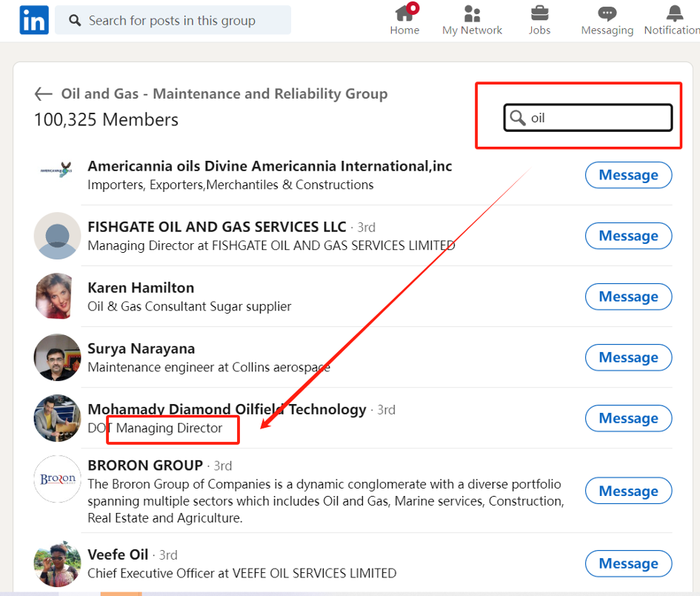Open Mohamady Diamond Oilfield profile photo
Image resolution: width=700 pixels, height=596 pixels.
[57, 418]
